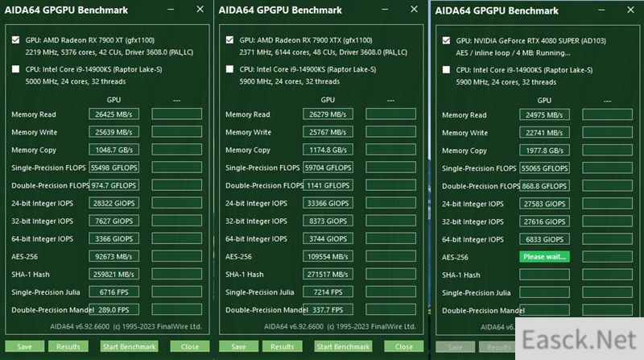Click Single-Precision FLOPS value 55498 GFLOPS
This screenshot has height=360, width=644.
point(114,168)
